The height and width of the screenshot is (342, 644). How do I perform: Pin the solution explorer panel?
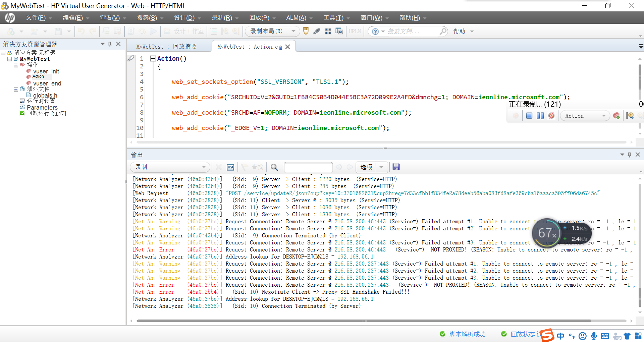click(x=110, y=44)
